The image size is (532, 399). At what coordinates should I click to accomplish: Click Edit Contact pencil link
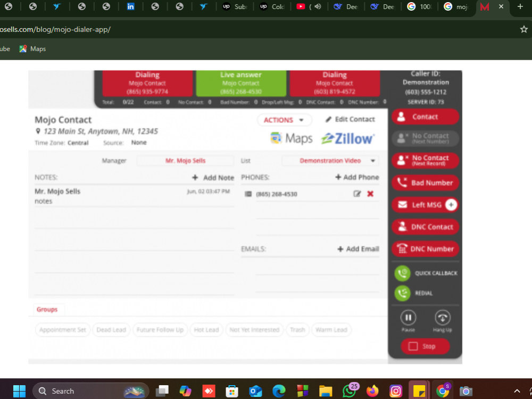point(350,119)
